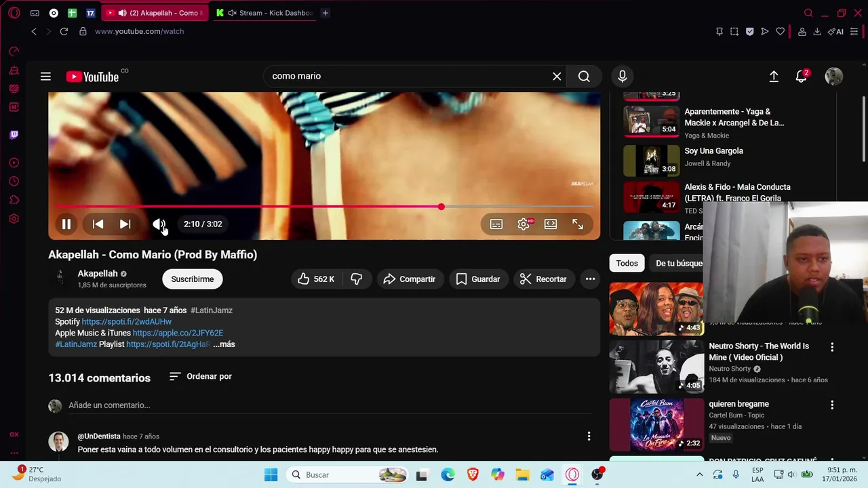Open 'Aparentemente - Yaga & Mackie' video

click(x=734, y=117)
